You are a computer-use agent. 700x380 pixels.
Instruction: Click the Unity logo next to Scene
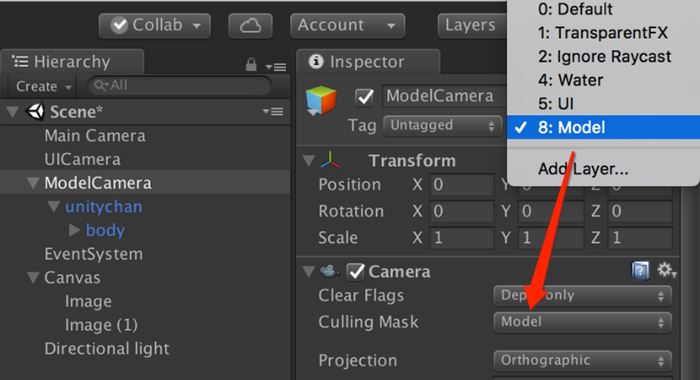tap(35, 112)
